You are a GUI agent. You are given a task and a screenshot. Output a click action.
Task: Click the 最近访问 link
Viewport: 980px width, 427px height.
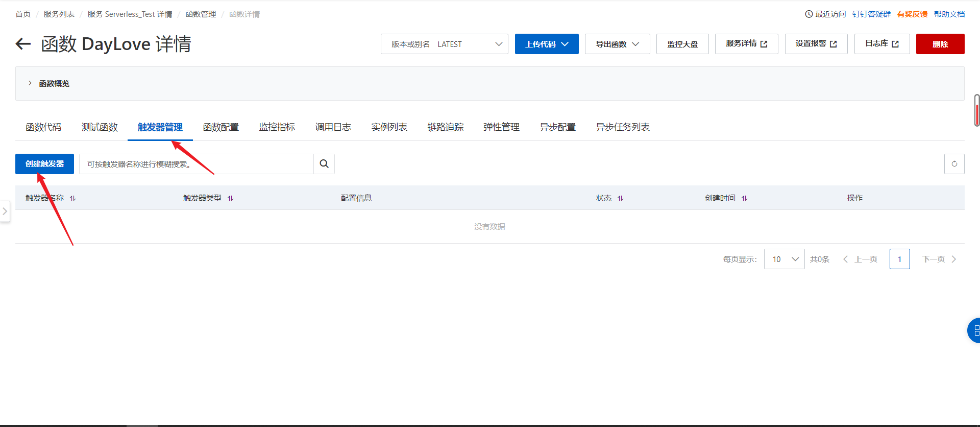tap(830, 14)
